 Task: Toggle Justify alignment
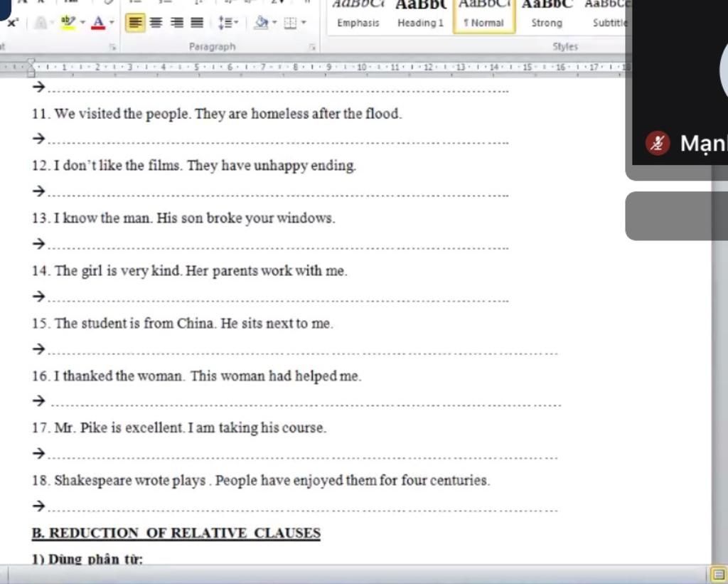pyautogui.click(x=197, y=22)
